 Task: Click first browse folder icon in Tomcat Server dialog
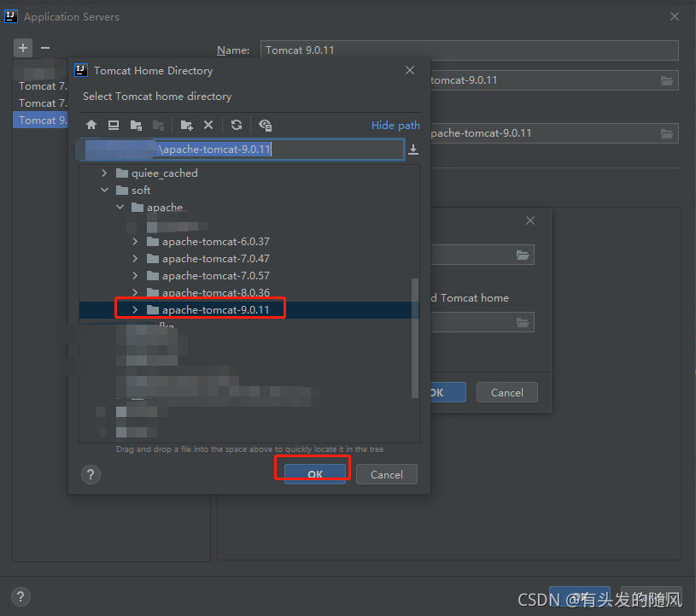click(x=523, y=255)
